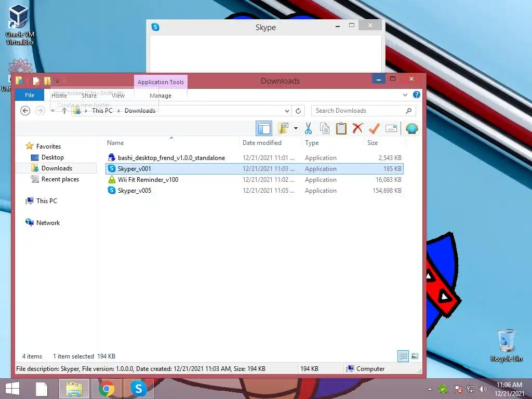Click the taskbar clock showing 11:06 AM
The height and width of the screenshot is (399, 532).
pos(509,389)
